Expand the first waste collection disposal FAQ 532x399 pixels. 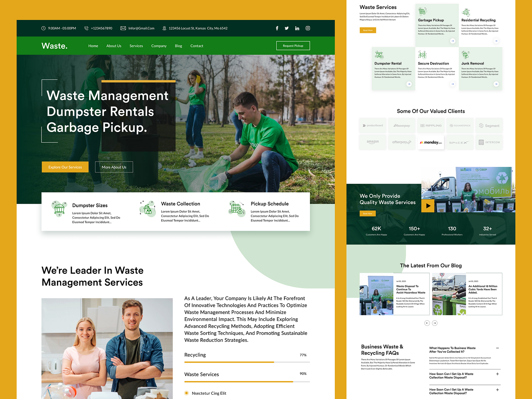(497, 374)
